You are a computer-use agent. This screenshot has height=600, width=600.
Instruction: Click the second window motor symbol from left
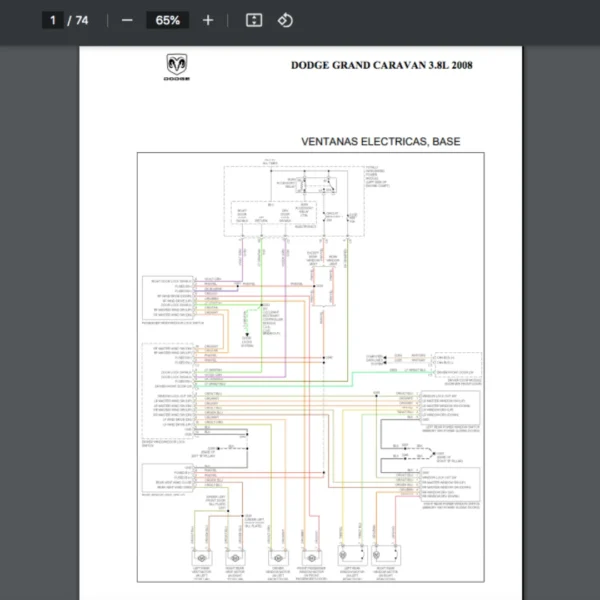coord(236,555)
